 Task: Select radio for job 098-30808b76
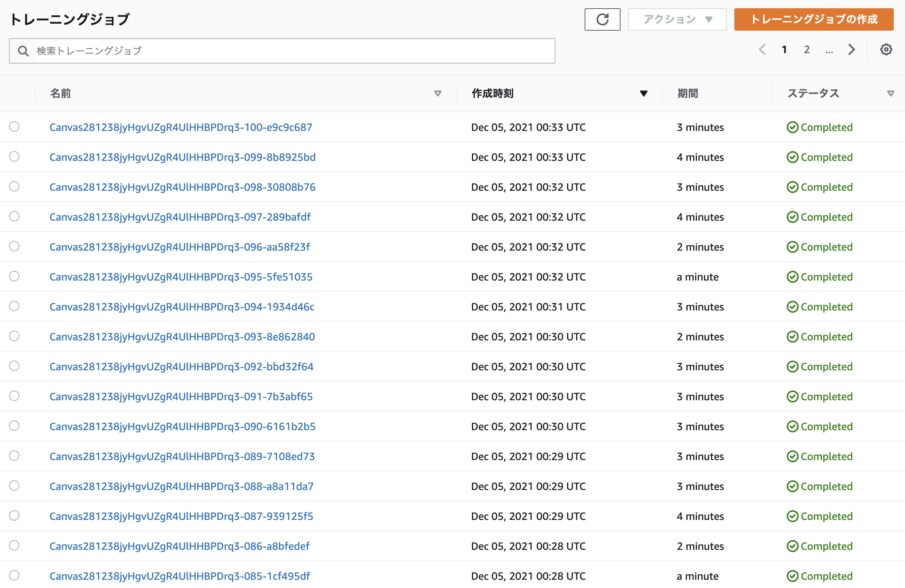tap(15, 186)
